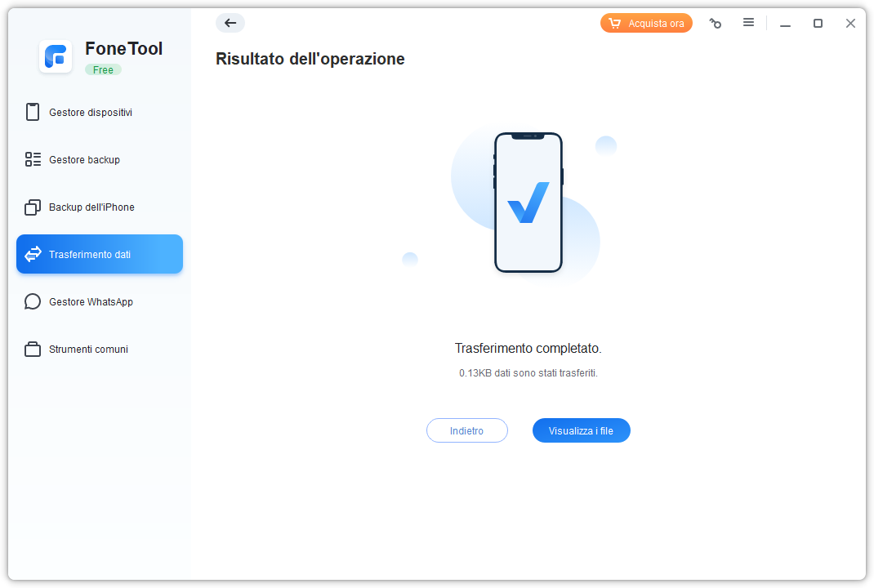874x588 pixels.
Task: Open the Strumenti comuni section
Action: 88,350
